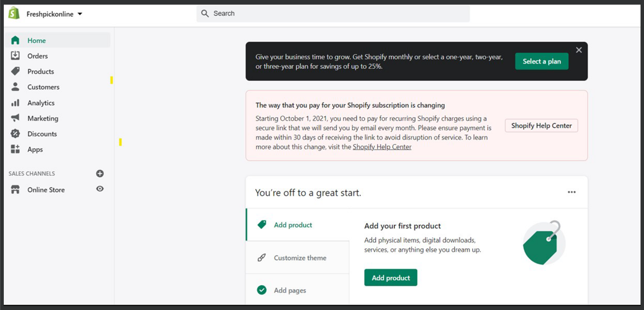
Task: Select the Add product step tab
Action: coord(297,225)
